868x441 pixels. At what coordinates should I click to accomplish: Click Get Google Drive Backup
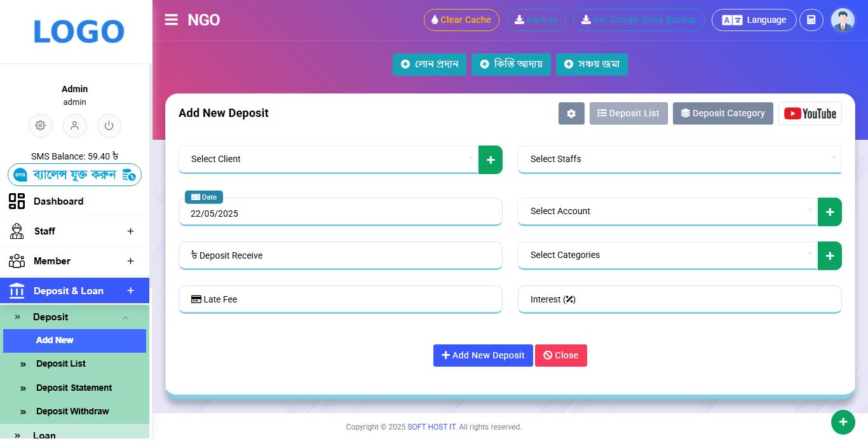(639, 20)
